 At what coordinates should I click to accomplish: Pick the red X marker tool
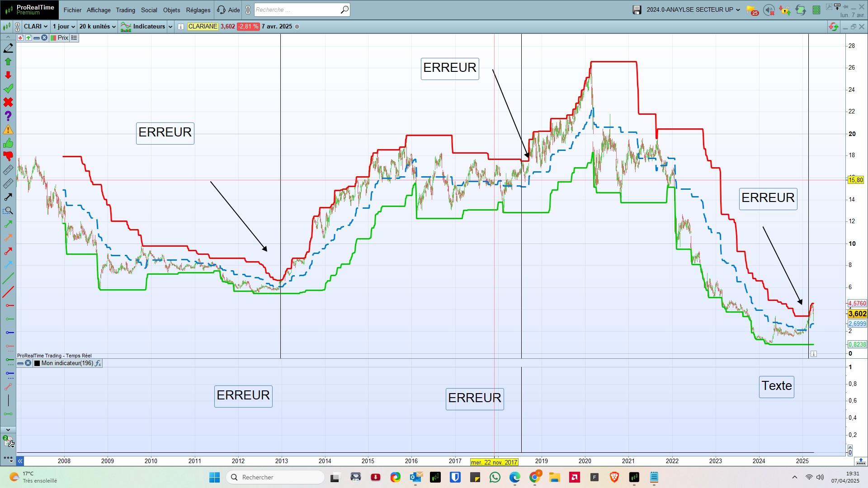click(8, 103)
